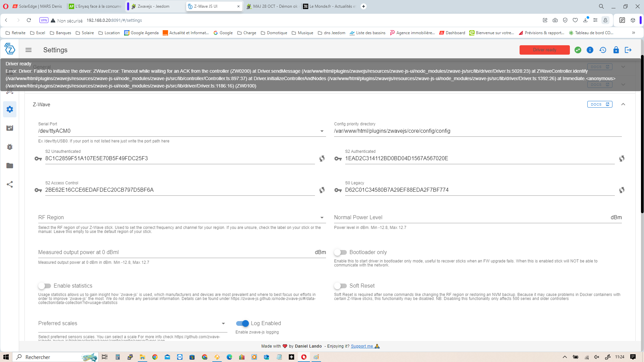Add page to bookmarks heart icon

(575, 20)
